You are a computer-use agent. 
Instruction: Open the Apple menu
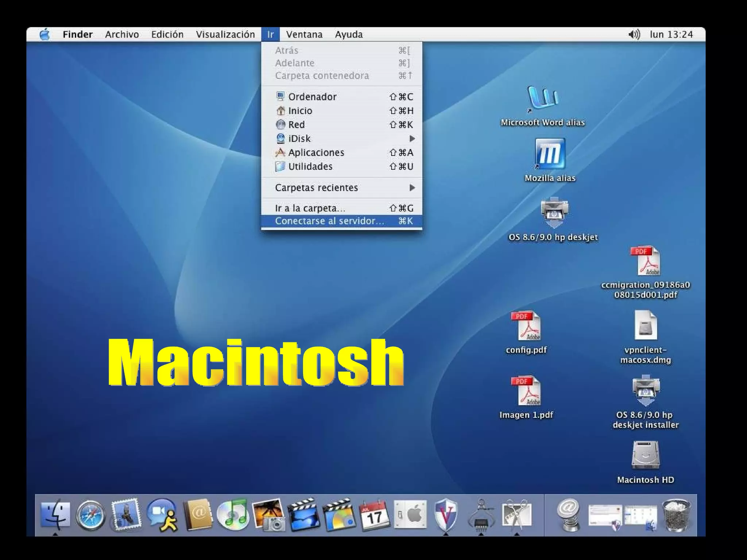click(44, 34)
